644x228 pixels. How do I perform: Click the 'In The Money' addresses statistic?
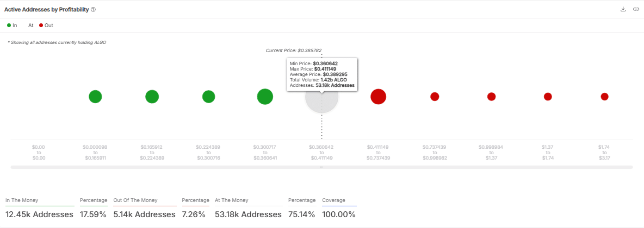39,214
